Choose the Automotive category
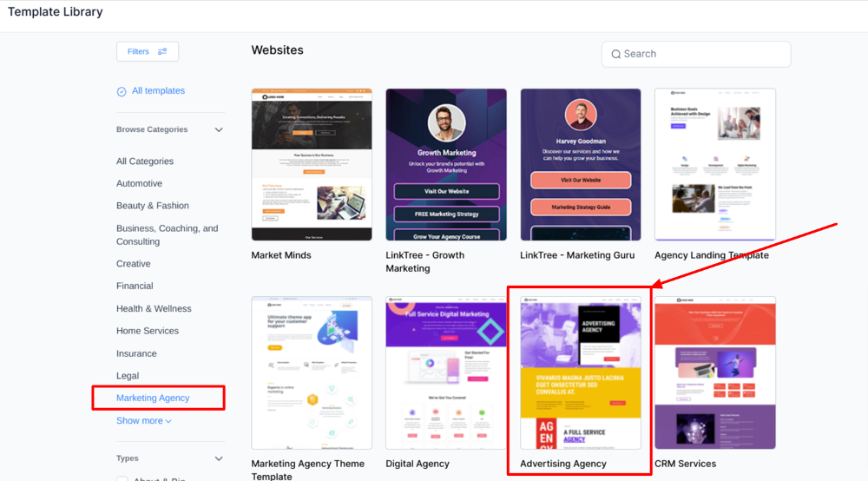The height and width of the screenshot is (481, 868). coord(139,183)
